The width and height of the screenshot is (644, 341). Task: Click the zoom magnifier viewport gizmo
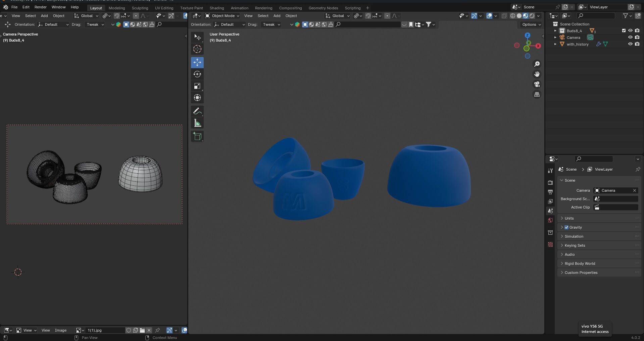click(537, 64)
